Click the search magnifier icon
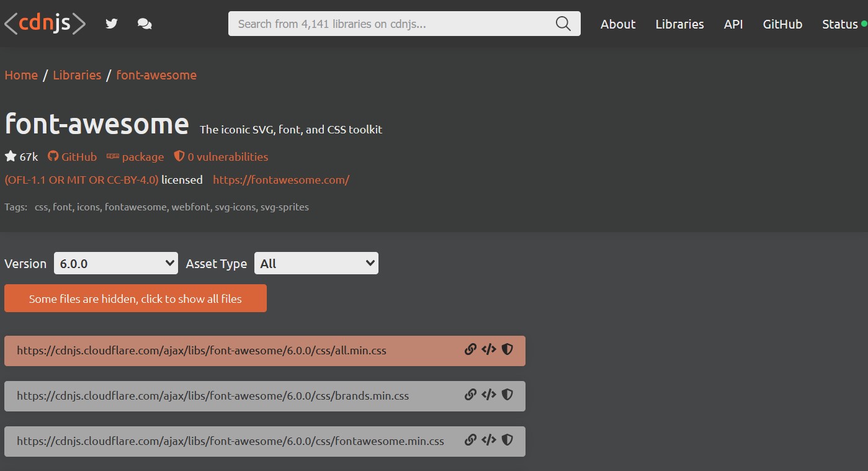868x471 pixels. [562, 24]
